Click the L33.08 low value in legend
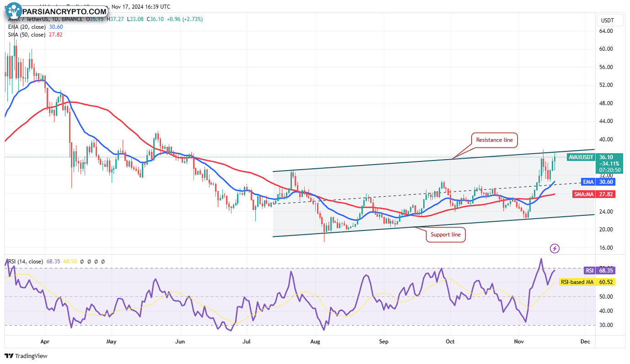 [135, 19]
